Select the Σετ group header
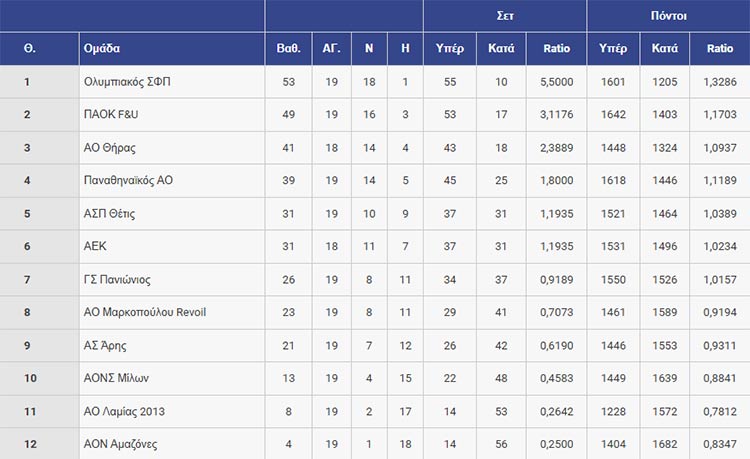 tap(504, 15)
